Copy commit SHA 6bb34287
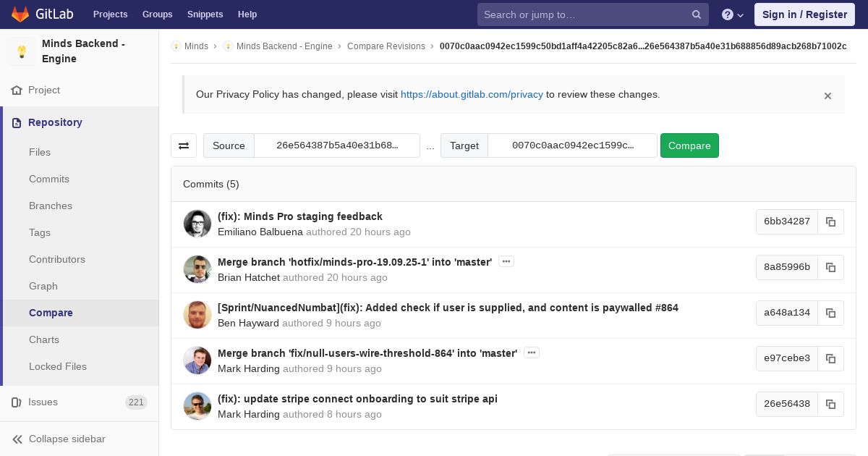The width and height of the screenshot is (868, 456). tap(830, 221)
